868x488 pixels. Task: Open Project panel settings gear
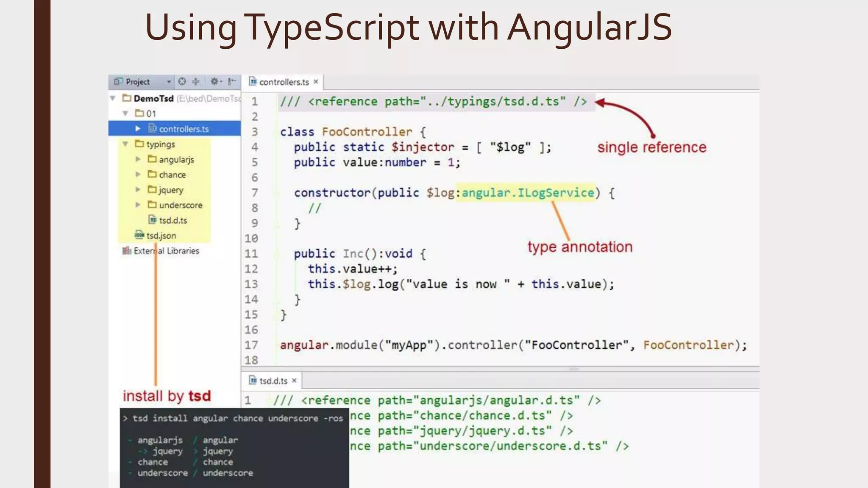point(215,81)
